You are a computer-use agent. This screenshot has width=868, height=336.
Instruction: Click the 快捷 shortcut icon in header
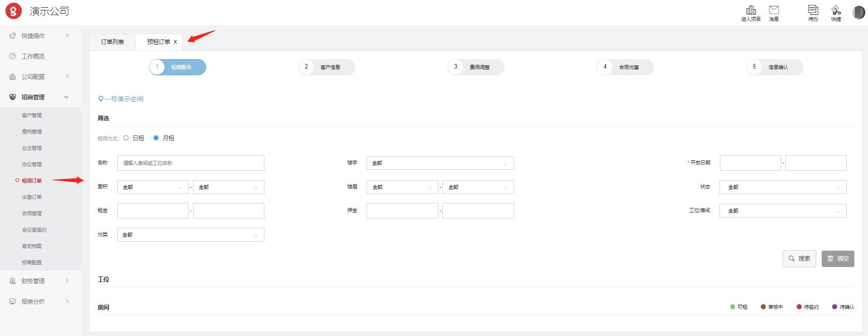click(836, 10)
